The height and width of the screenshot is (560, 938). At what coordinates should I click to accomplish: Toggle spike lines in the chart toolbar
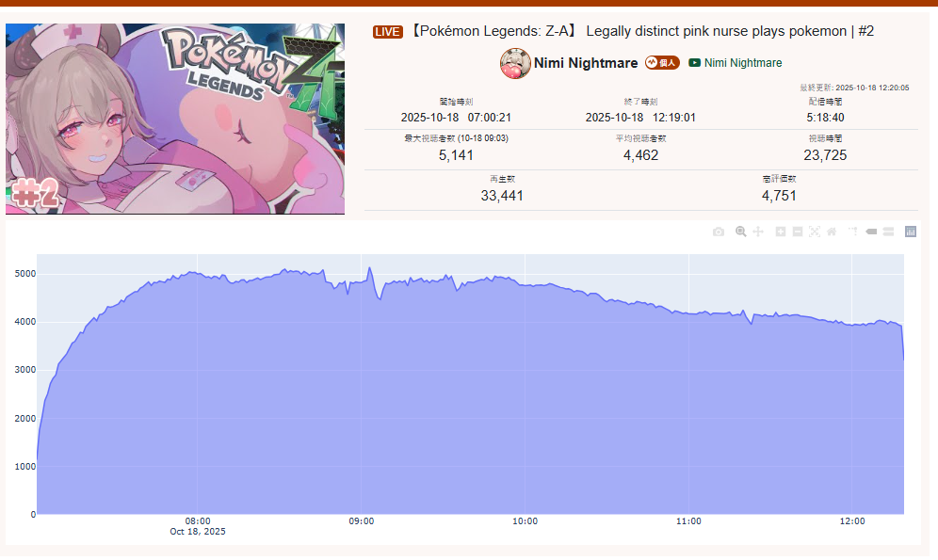(853, 232)
